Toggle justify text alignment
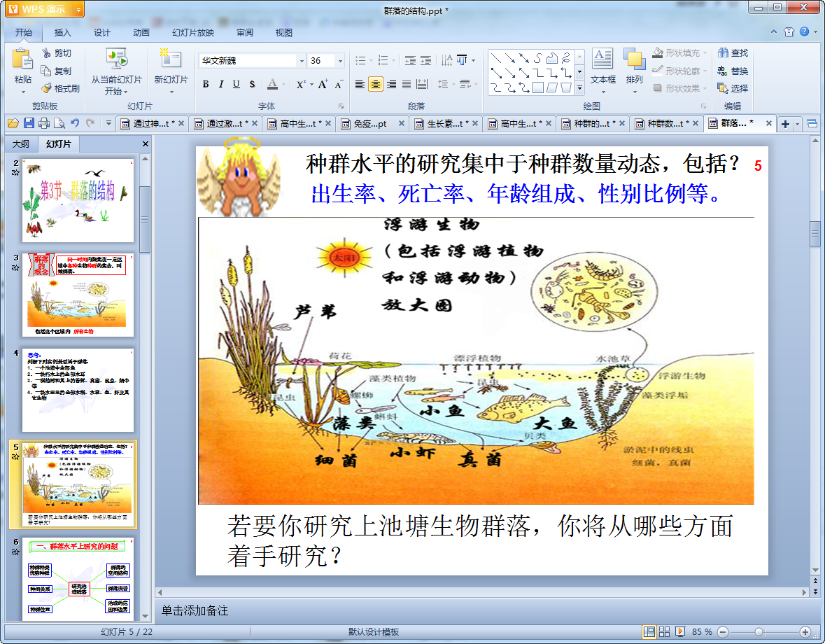The image size is (825, 644). click(x=407, y=84)
